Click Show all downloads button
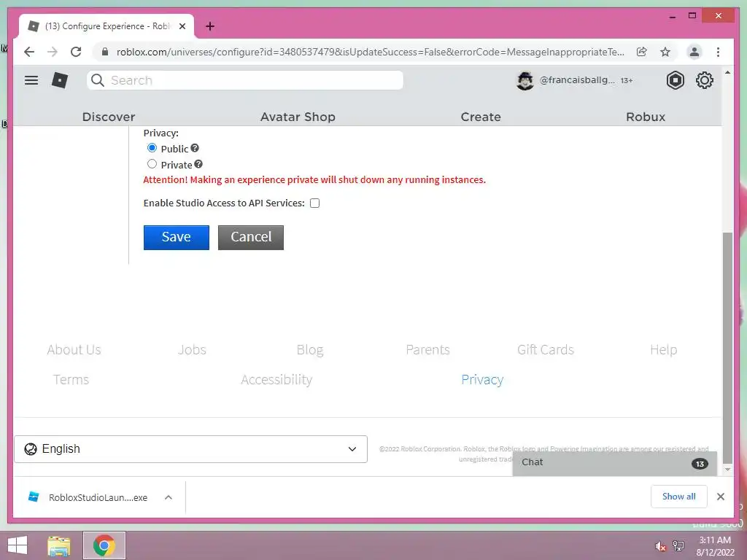 679,497
